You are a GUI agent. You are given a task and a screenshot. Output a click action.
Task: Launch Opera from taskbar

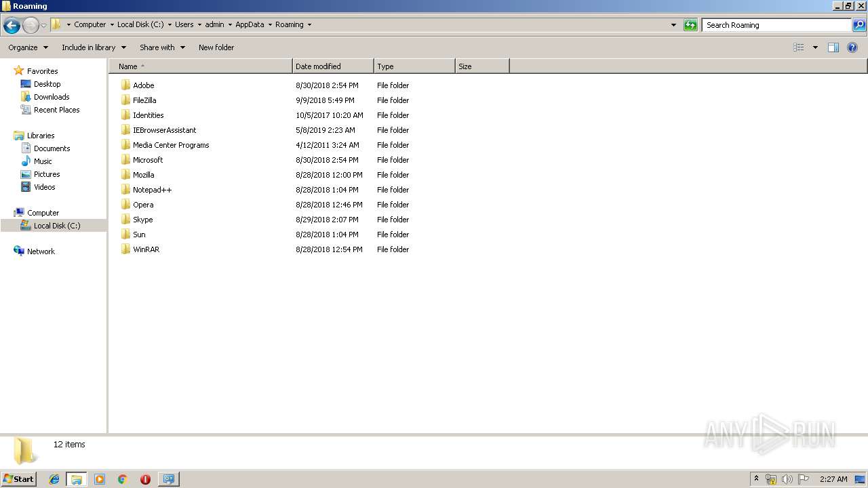click(145, 479)
